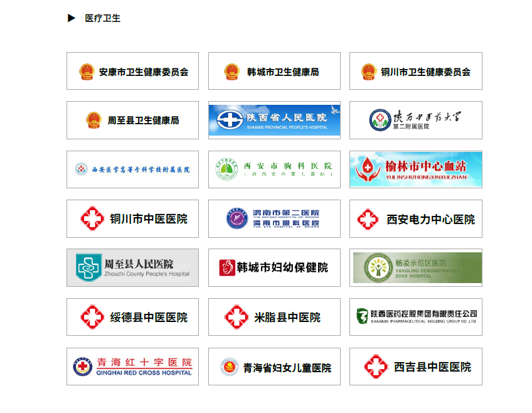Image resolution: width=532 pixels, height=413 pixels.
Task: Open the 安康市卫生健康委员会 link card
Action: 132,71
